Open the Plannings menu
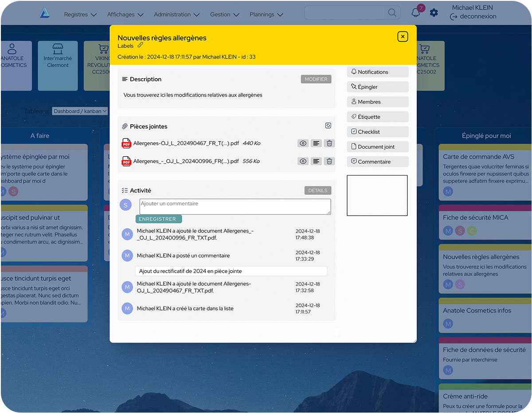The height and width of the screenshot is (413, 532). (x=266, y=15)
